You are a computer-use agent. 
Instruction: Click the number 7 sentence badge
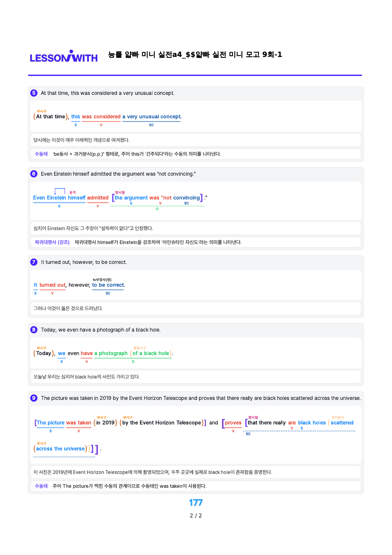34,262
